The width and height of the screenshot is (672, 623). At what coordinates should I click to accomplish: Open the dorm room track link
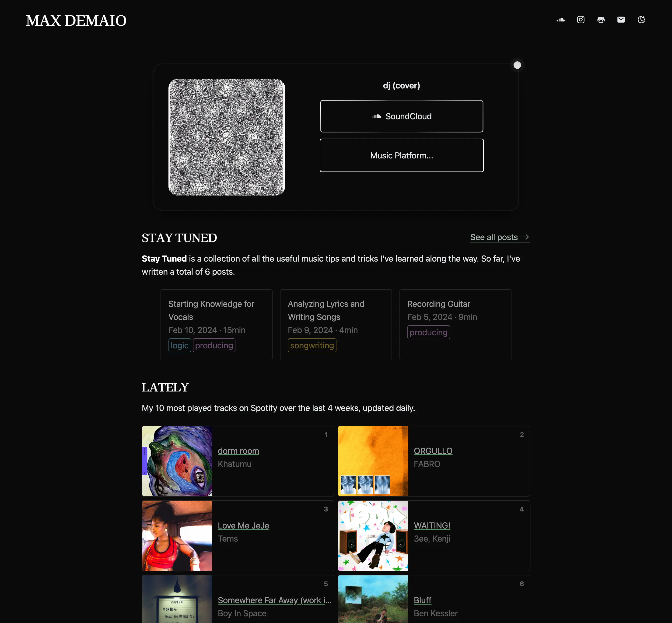point(238,451)
